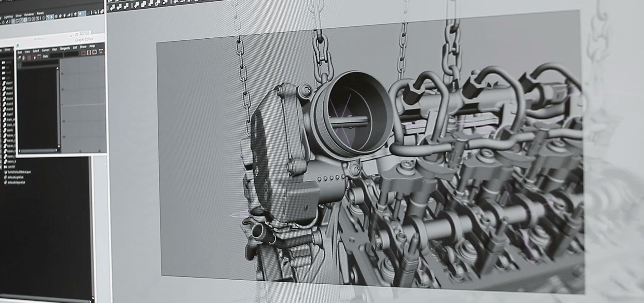Select the Retime tool in Graph Editor
This screenshot has height=303, width=644.
[39, 56]
